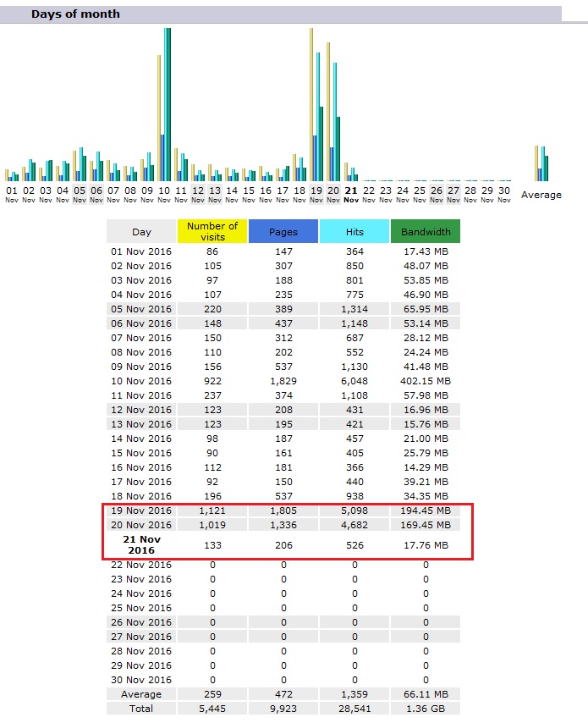Click the "16.96 MB" bandwidth cell

tap(426, 410)
